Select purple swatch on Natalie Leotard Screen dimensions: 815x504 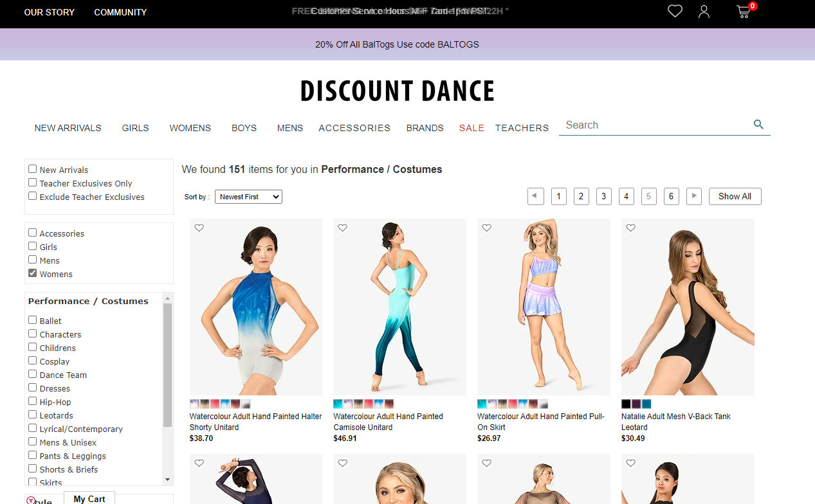[636, 404]
